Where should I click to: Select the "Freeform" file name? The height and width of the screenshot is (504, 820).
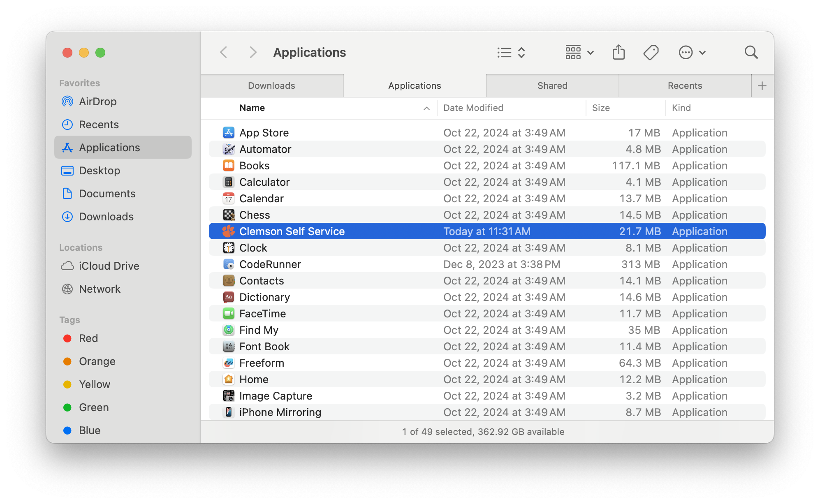262,363
